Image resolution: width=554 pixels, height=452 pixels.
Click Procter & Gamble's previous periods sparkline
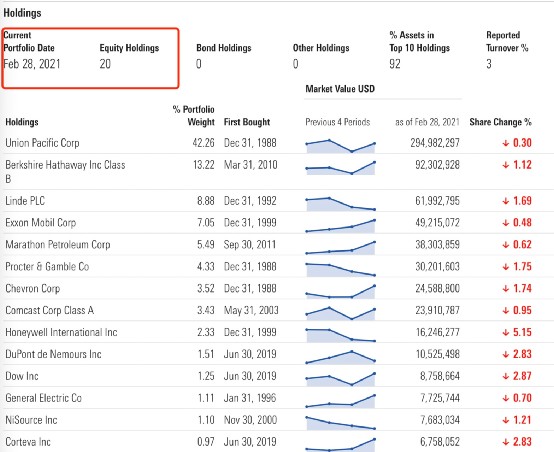(x=341, y=270)
